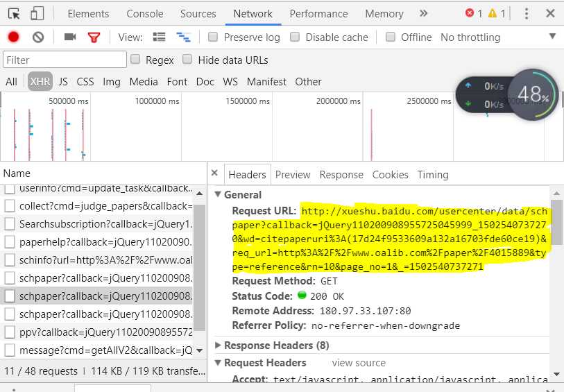Enable Disable cache checkbox

click(295, 37)
